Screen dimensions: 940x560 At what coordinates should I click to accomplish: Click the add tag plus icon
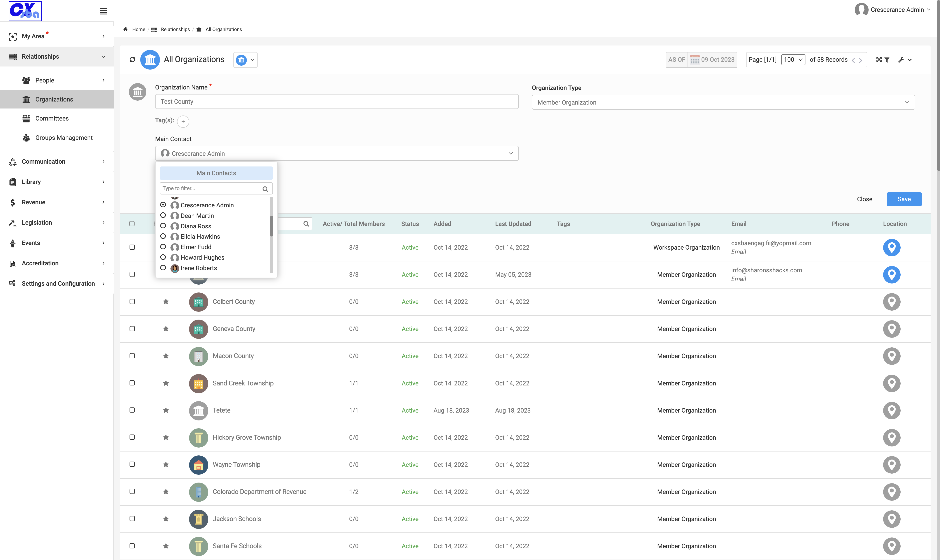pos(183,121)
